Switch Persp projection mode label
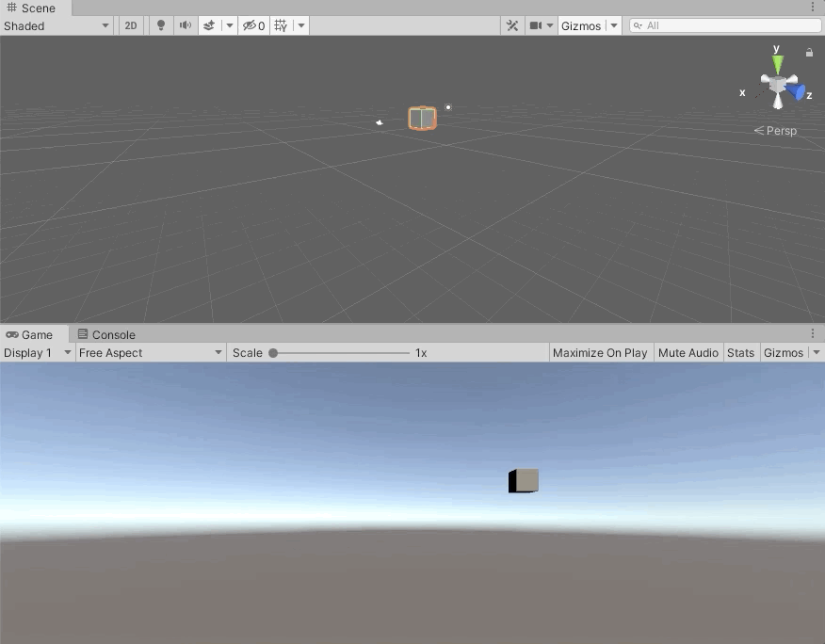Viewport: 825px width, 644px height. (x=775, y=131)
